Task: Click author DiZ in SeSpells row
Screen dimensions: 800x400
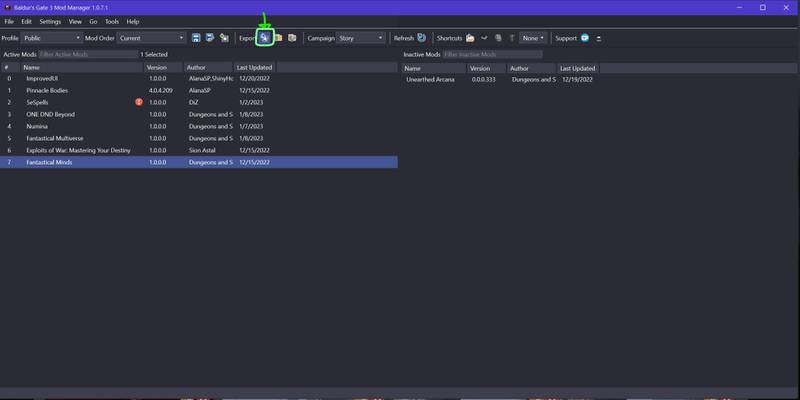Action: (193, 102)
